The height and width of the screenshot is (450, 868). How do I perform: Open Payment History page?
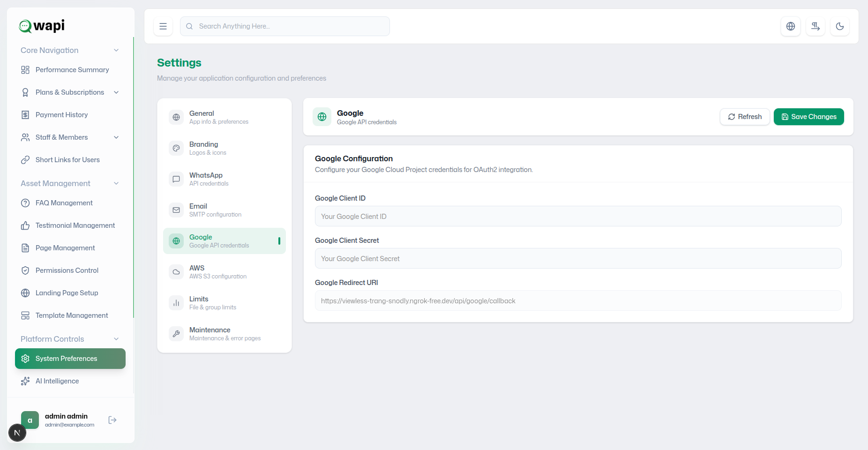70,115
